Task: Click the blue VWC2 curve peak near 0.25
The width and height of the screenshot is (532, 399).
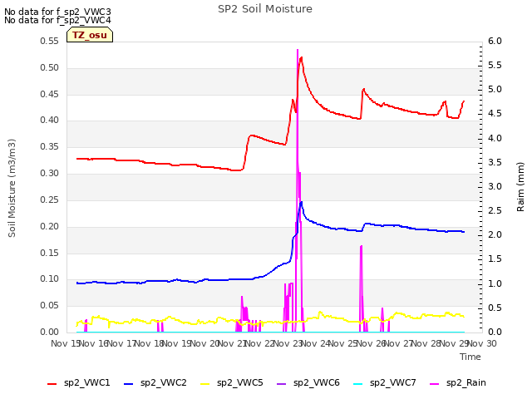Action: (x=301, y=203)
